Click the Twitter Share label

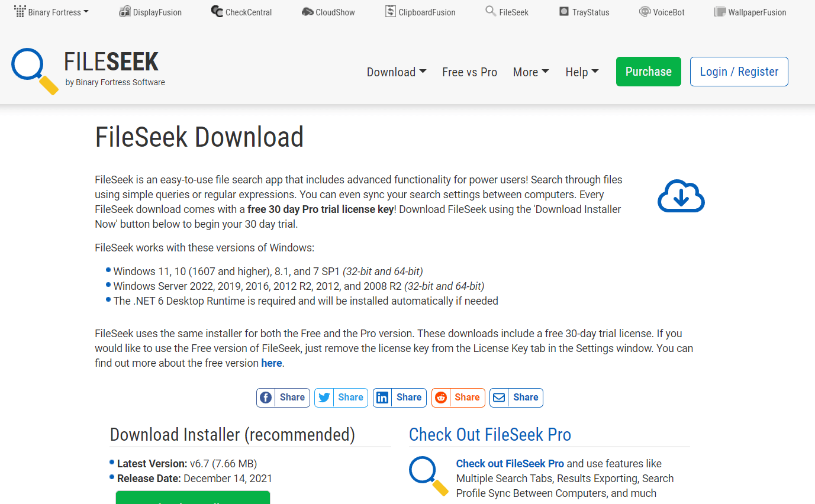(350, 398)
